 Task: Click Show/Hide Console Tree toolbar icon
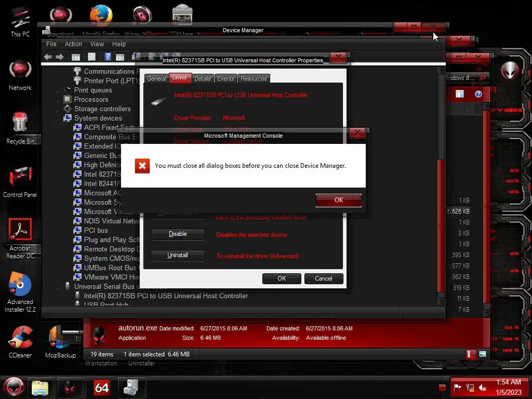point(76,57)
